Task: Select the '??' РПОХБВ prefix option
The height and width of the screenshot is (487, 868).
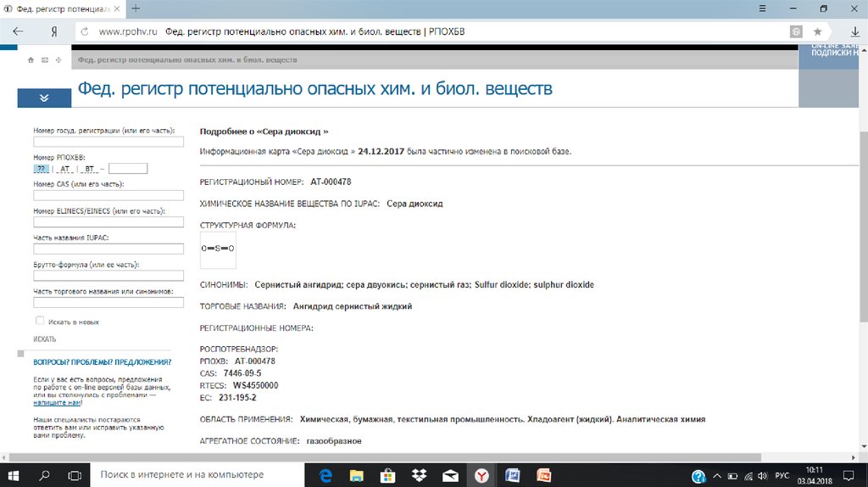Action: (x=42, y=169)
